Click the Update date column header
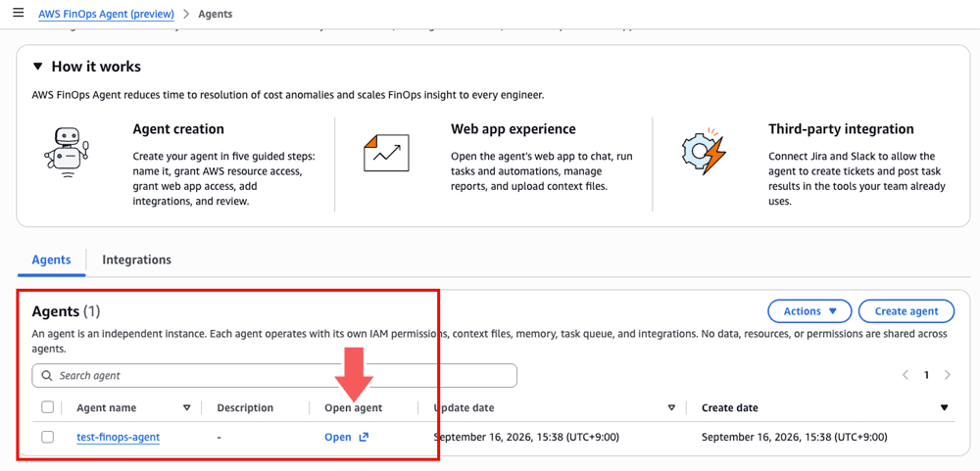Viewport: 980px width, 471px height. coord(464,408)
